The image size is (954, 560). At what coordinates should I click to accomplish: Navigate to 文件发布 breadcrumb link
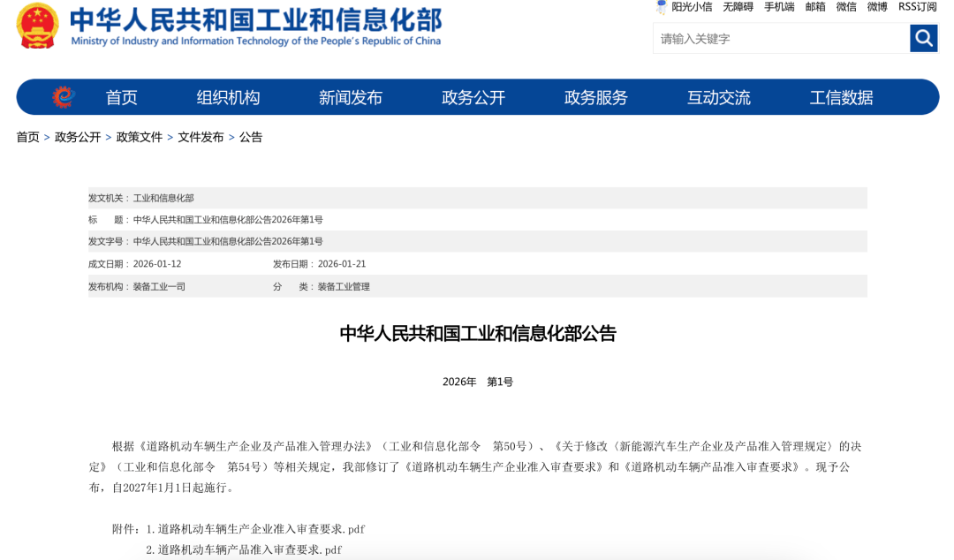(x=201, y=137)
